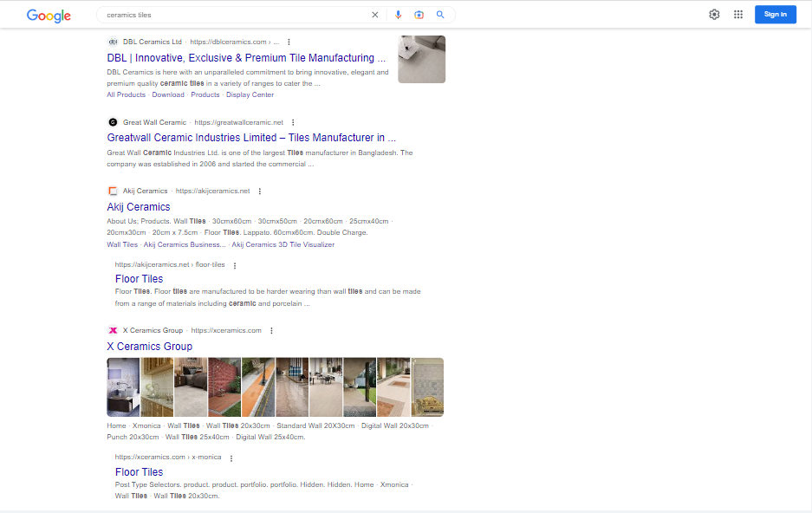Open the Google apps grid icon

pyautogui.click(x=738, y=14)
